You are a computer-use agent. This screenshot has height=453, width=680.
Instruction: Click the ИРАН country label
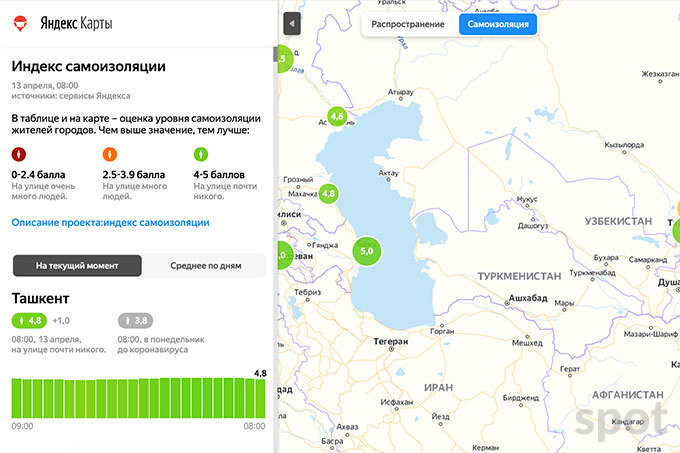[x=438, y=388]
